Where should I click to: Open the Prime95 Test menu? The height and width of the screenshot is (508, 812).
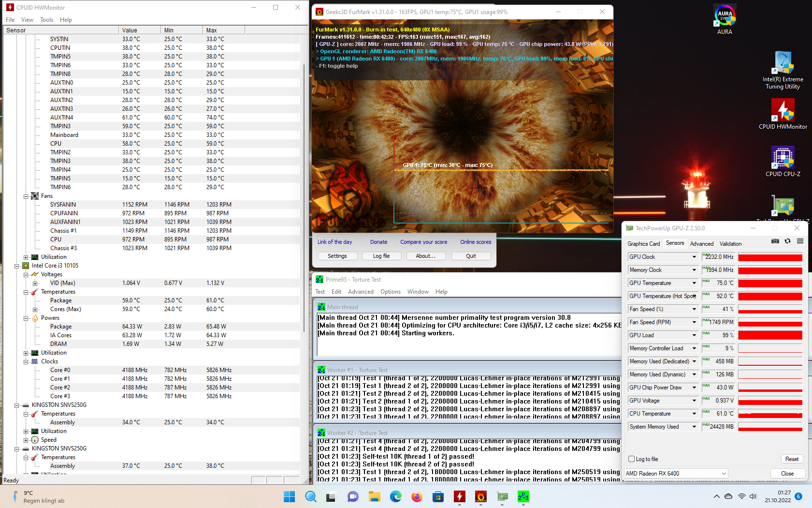320,292
